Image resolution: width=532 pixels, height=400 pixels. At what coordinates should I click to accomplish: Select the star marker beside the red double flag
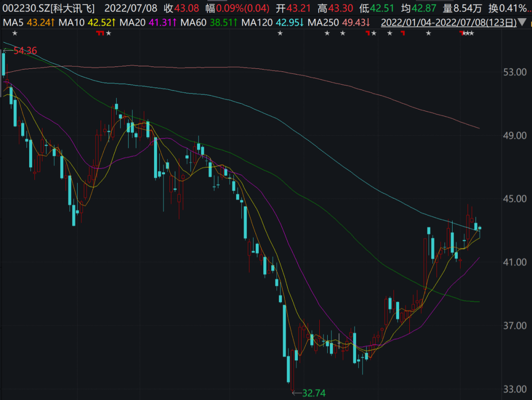click(109, 33)
